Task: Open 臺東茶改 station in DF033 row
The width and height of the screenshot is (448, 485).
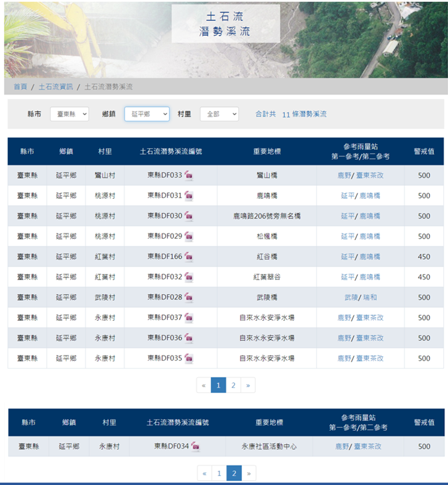Action: tap(370, 175)
